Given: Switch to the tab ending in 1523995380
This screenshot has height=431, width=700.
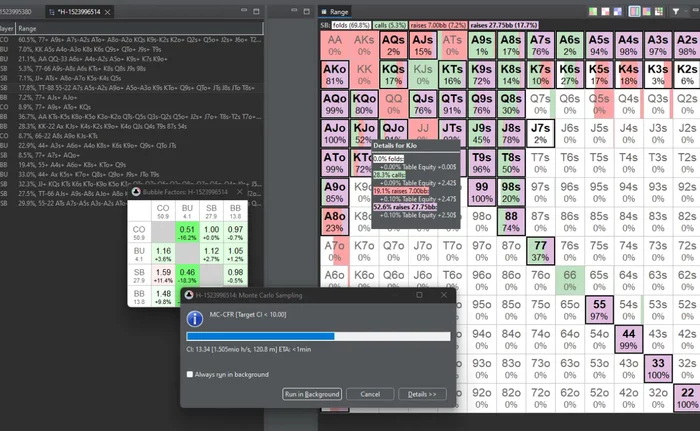Looking at the screenshot, I should 16,12.
